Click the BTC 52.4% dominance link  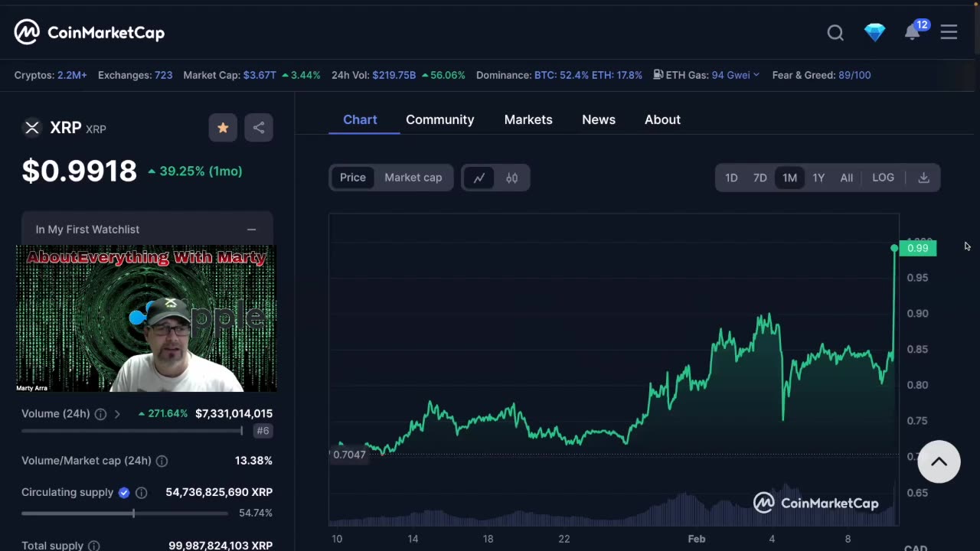coord(561,75)
